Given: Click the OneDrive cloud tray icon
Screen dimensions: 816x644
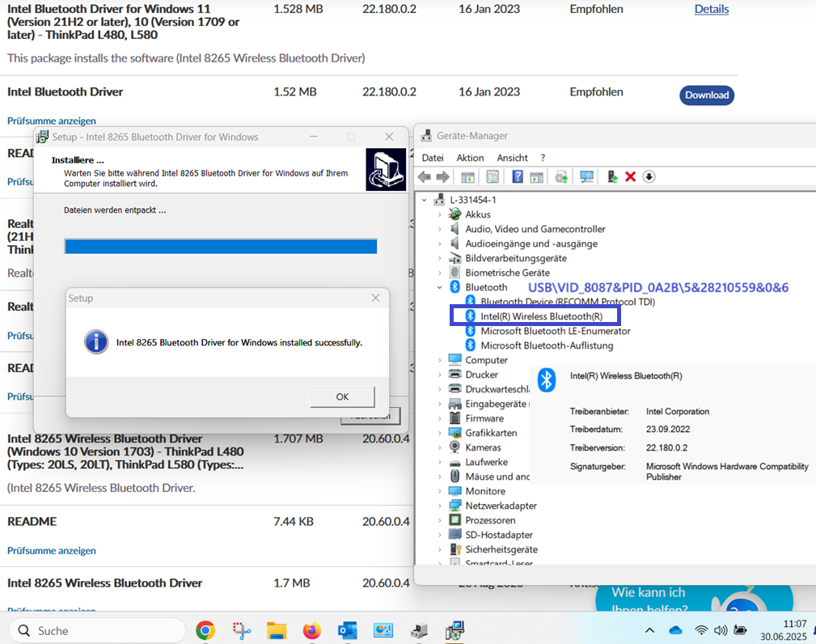Looking at the screenshot, I should click(x=675, y=630).
